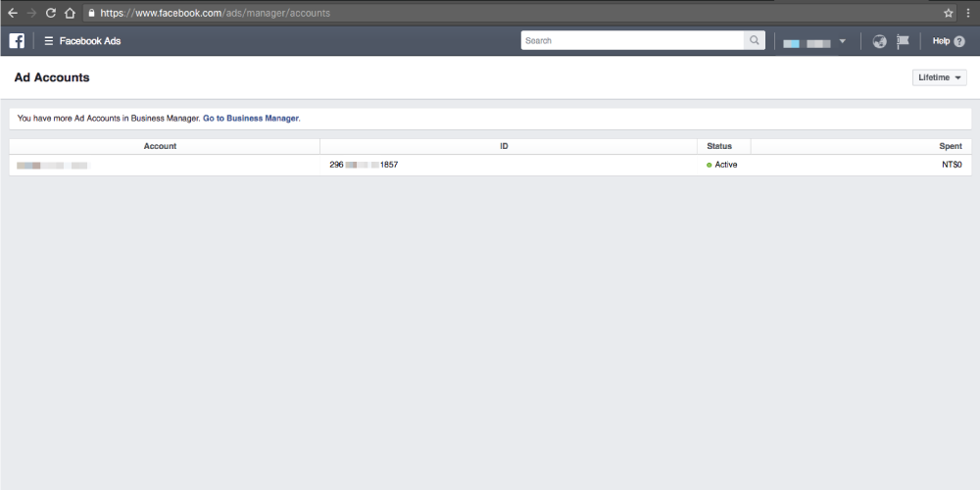Follow the Go to Business Manager link
This screenshot has width=980, height=490.
[251, 118]
